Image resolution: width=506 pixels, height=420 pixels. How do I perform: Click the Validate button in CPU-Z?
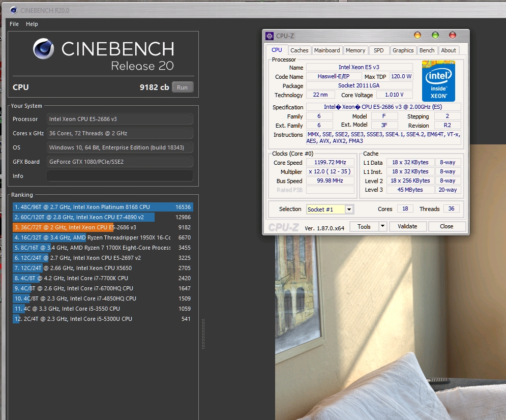[407, 226]
